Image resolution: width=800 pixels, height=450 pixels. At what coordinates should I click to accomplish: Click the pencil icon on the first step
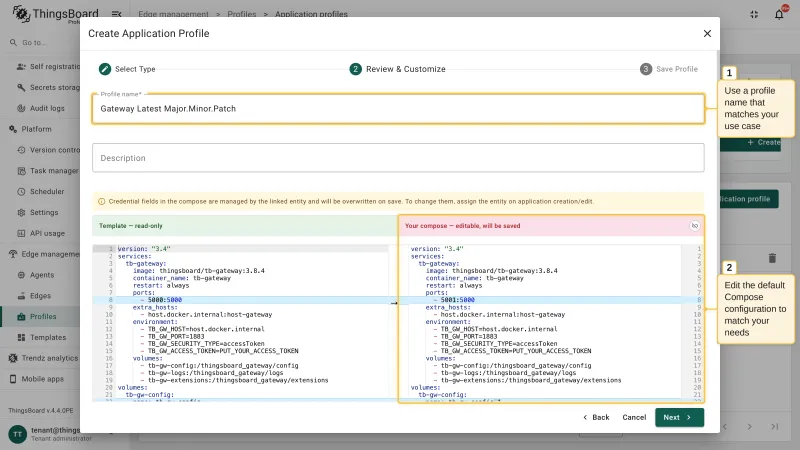click(x=105, y=69)
